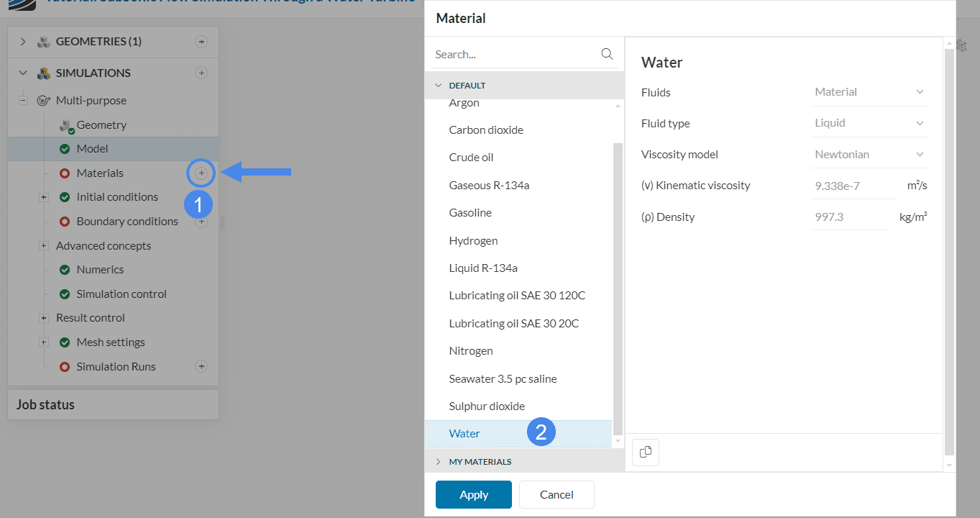The image size is (980, 518).
Task: Click the plus icon next to Materials
Action: (x=201, y=173)
